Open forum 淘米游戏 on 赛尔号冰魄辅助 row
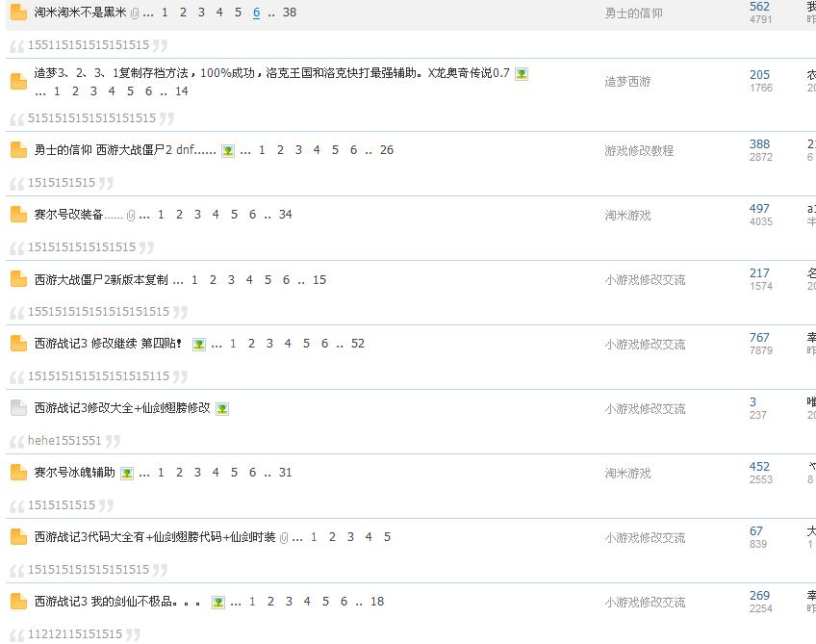The width and height of the screenshot is (816, 644). pyautogui.click(x=627, y=474)
